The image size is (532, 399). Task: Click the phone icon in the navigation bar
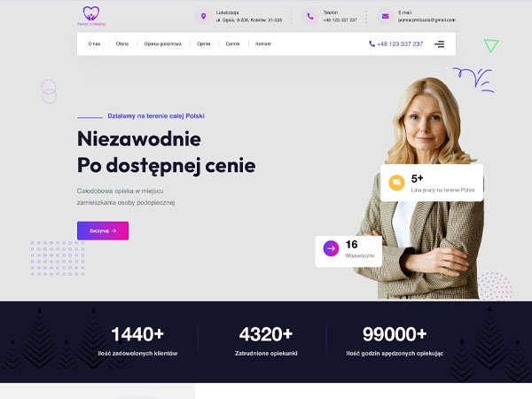click(x=372, y=43)
